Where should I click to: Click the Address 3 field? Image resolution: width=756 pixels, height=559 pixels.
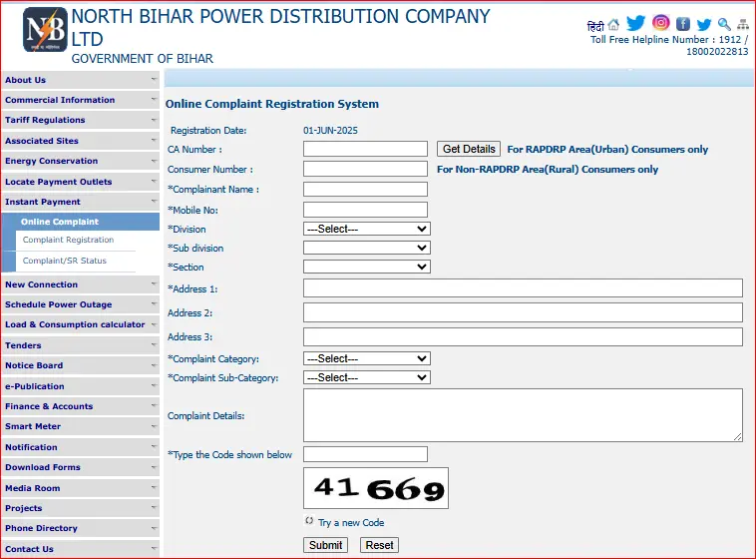click(524, 337)
